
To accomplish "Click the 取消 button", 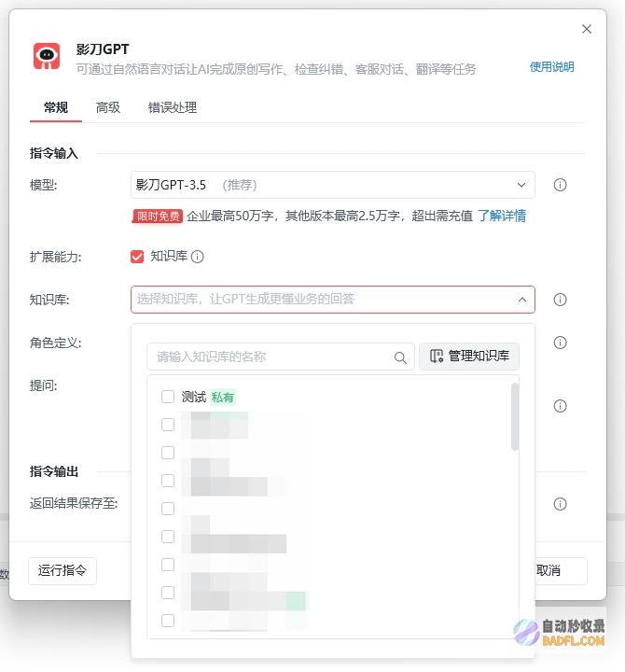I will point(562,571).
